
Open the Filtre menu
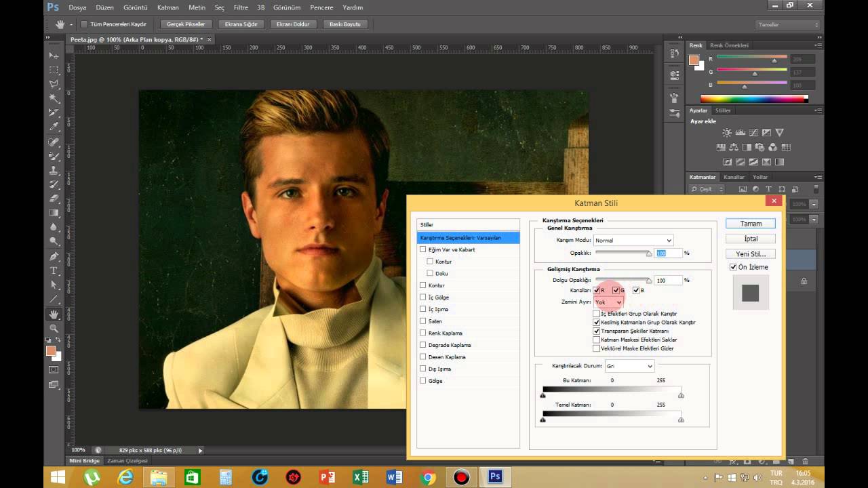pyautogui.click(x=241, y=7)
